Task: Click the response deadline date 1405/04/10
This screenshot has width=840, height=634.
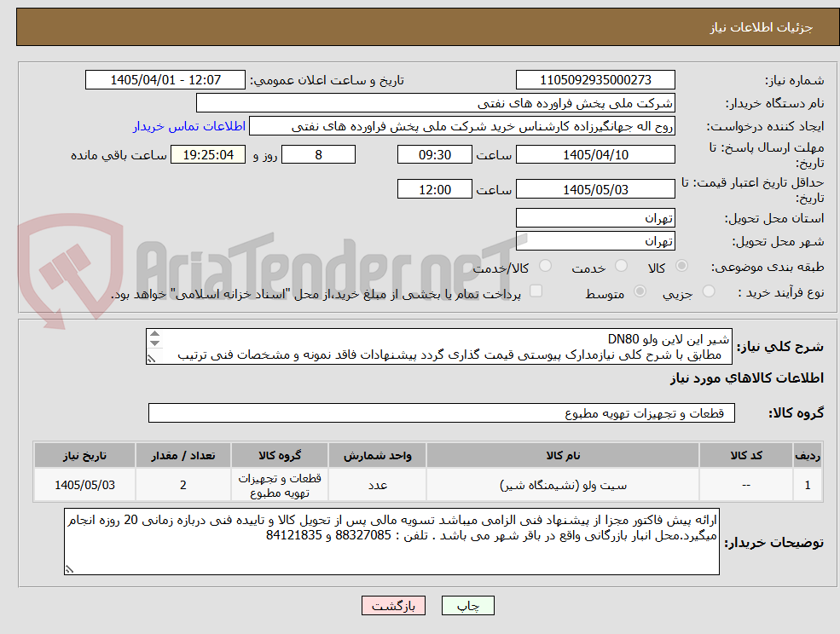Action: click(x=595, y=155)
